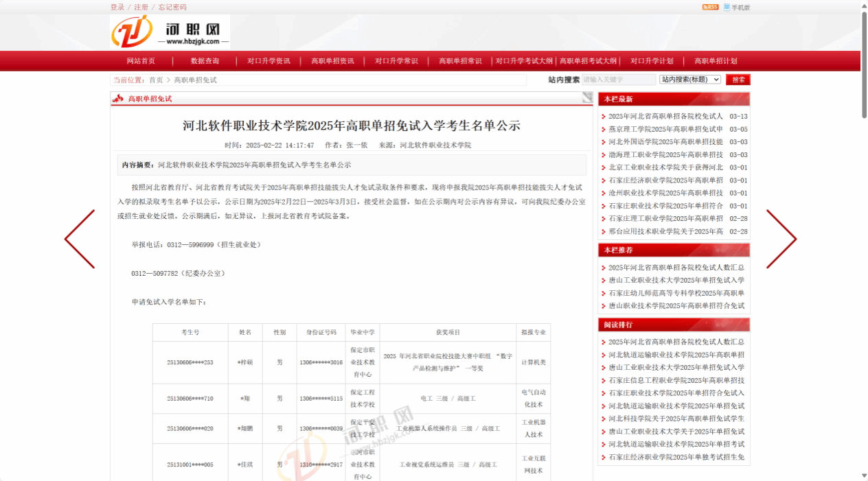The width and height of the screenshot is (868, 481).
Task: Click the scrollbar down arrow
Action: [x=863, y=475]
